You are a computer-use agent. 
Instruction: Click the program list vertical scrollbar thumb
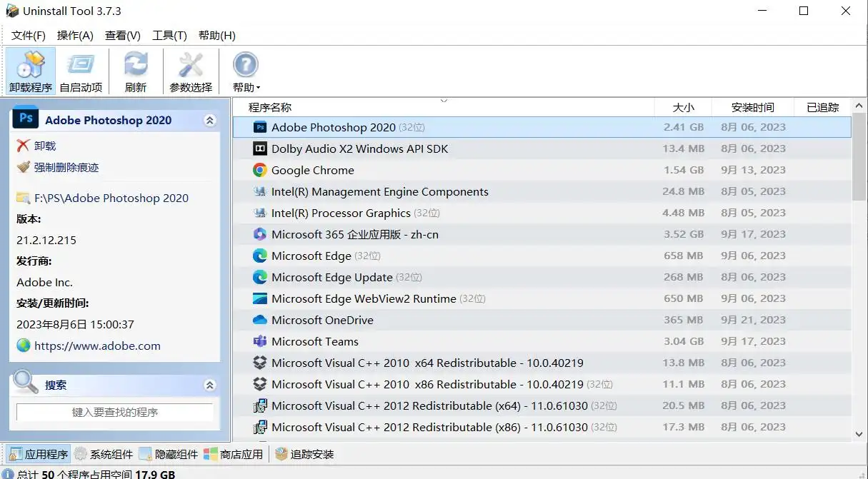[x=859, y=157]
